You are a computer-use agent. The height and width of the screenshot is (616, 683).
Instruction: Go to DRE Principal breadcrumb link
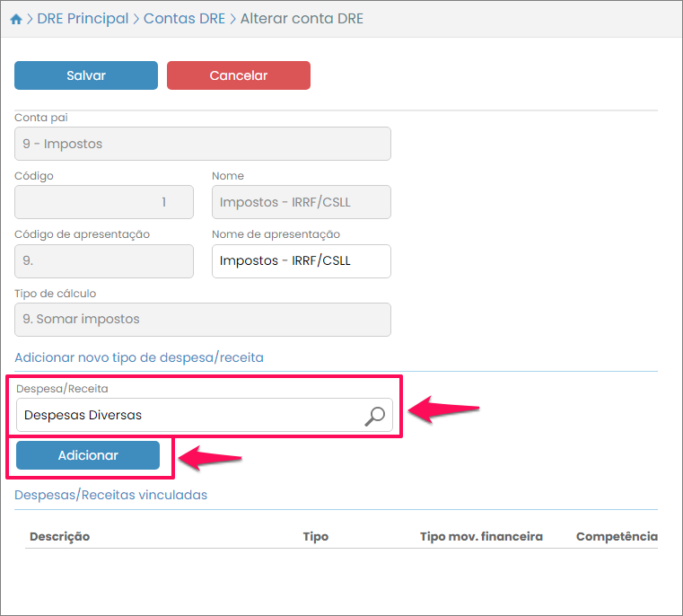[x=83, y=18]
